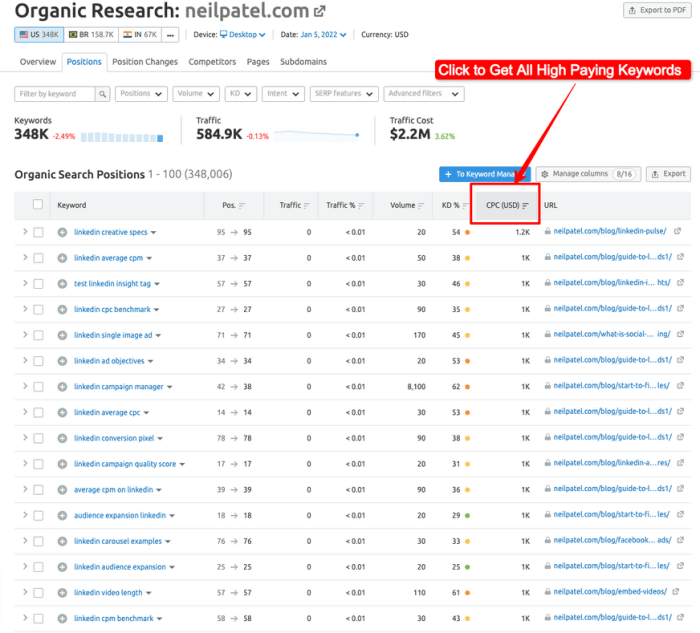Toggle the select-all checkbox in table header

[38, 204]
